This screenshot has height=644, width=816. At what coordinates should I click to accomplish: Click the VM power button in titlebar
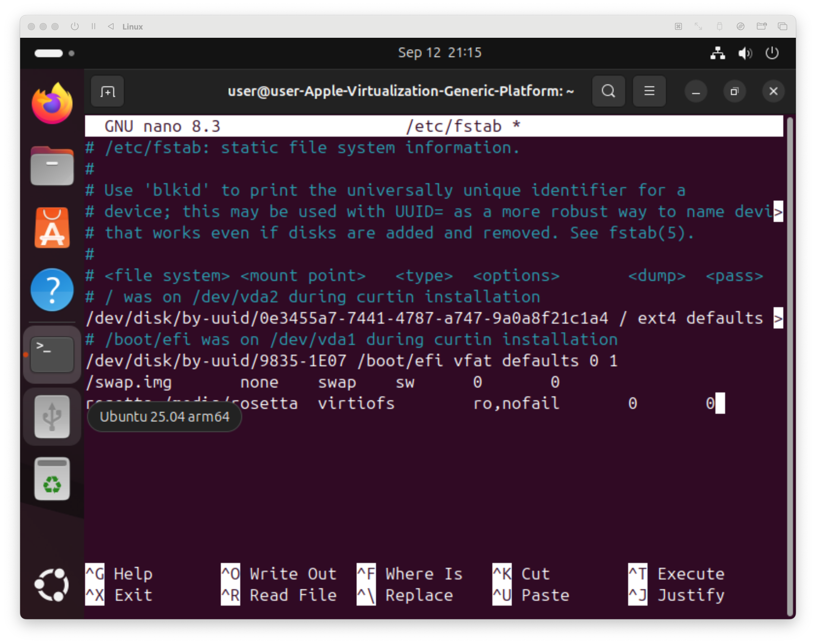click(75, 26)
